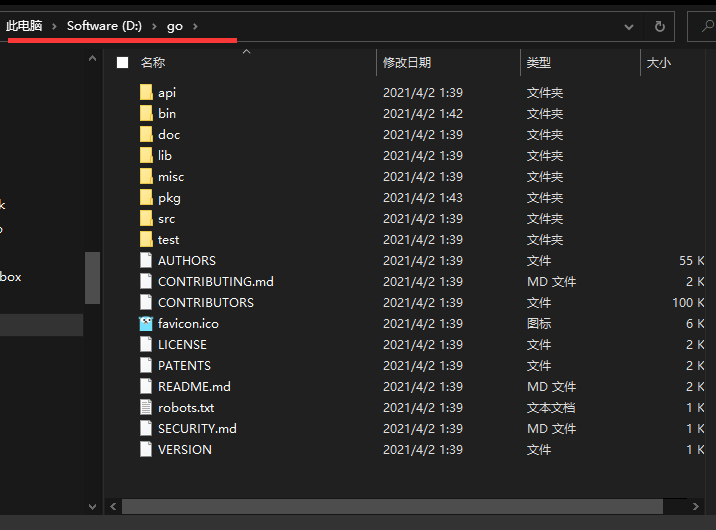Click the search magnifier icon
The height and width of the screenshot is (530, 716).
[707, 26]
